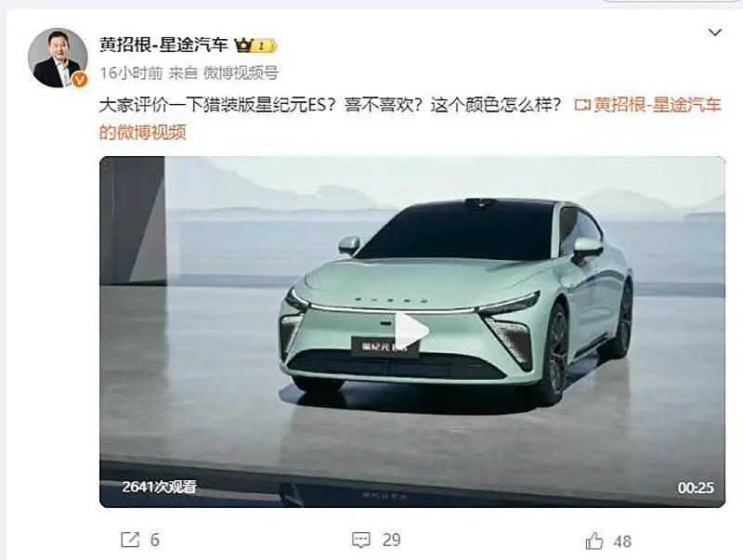This screenshot has height=560, width=743.
Task: Open orange 黄招根-星途汽车 video link
Action: (658, 105)
